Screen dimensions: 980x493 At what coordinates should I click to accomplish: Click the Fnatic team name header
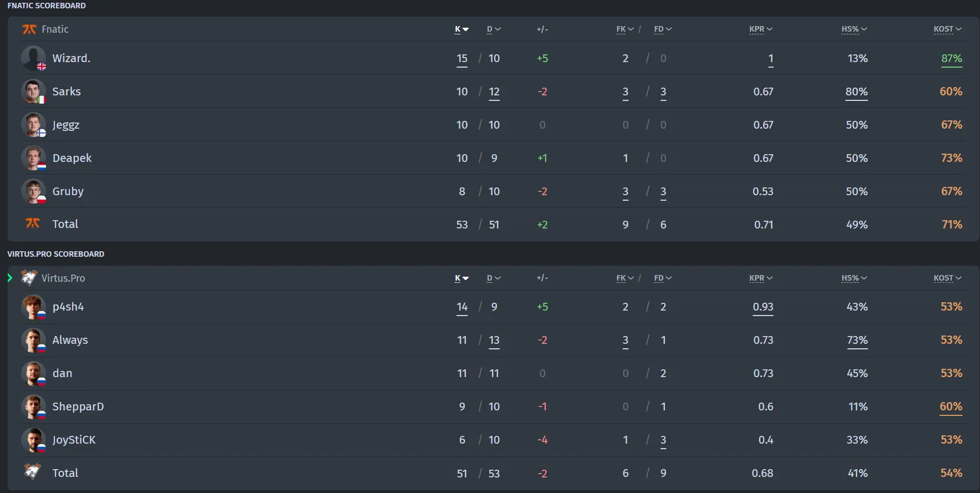[x=55, y=29]
